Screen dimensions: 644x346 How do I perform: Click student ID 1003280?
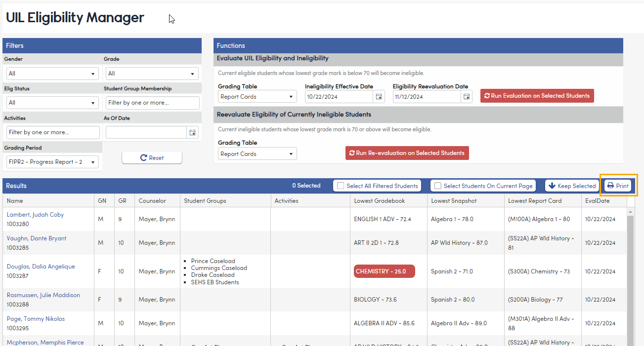[18, 224]
